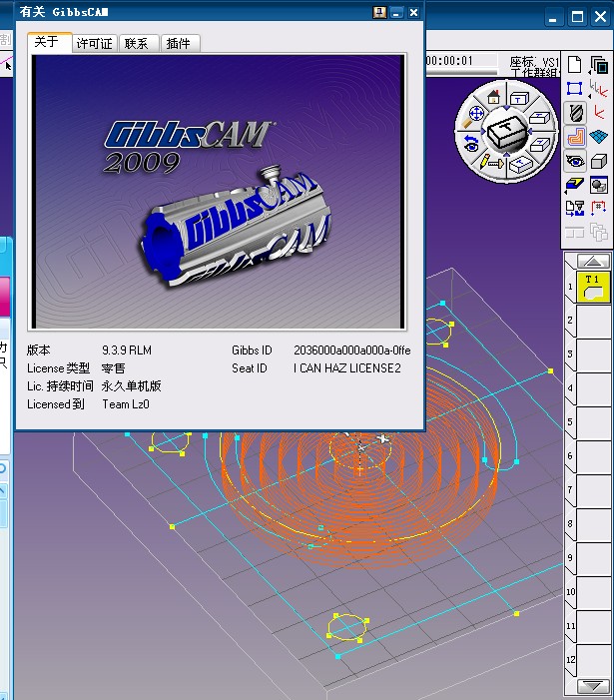Click the red dimension bracket icon
The height and width of the screenshot is (700, 614).
(x=599, y=208)
